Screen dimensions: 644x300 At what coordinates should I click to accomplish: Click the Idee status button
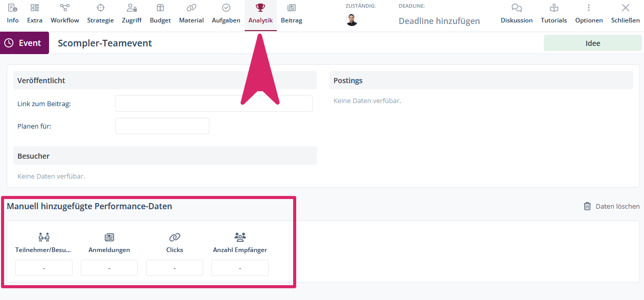tap(592, 43)
